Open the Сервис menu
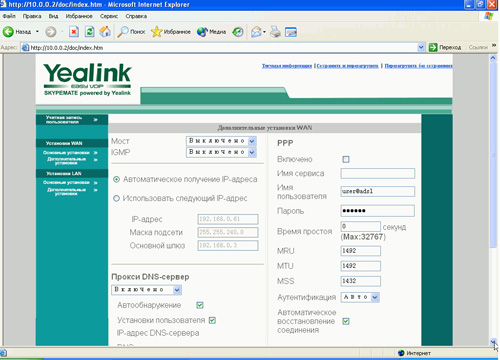This screenshot has height=360, width=500. 109,16
